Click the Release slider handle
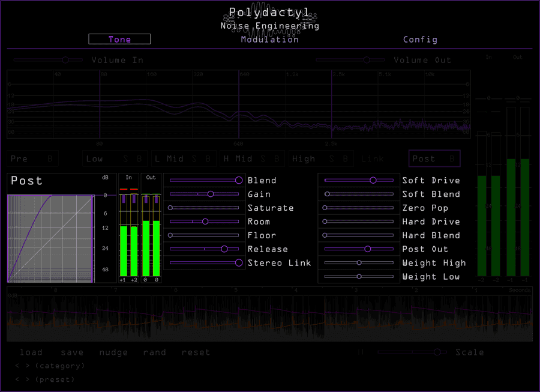540x392 pixels. coord(224,249)
